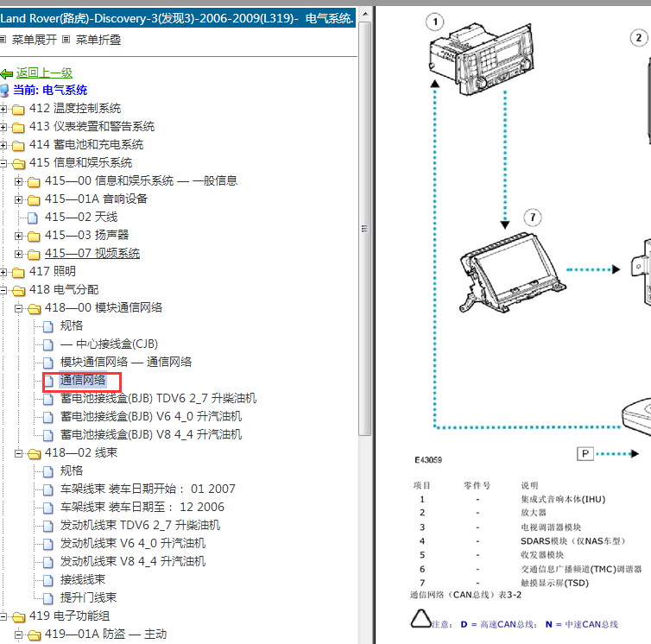Click document icon of 接线线束
The width and height of the screenshot is (651, 644).
click(48, 580)
